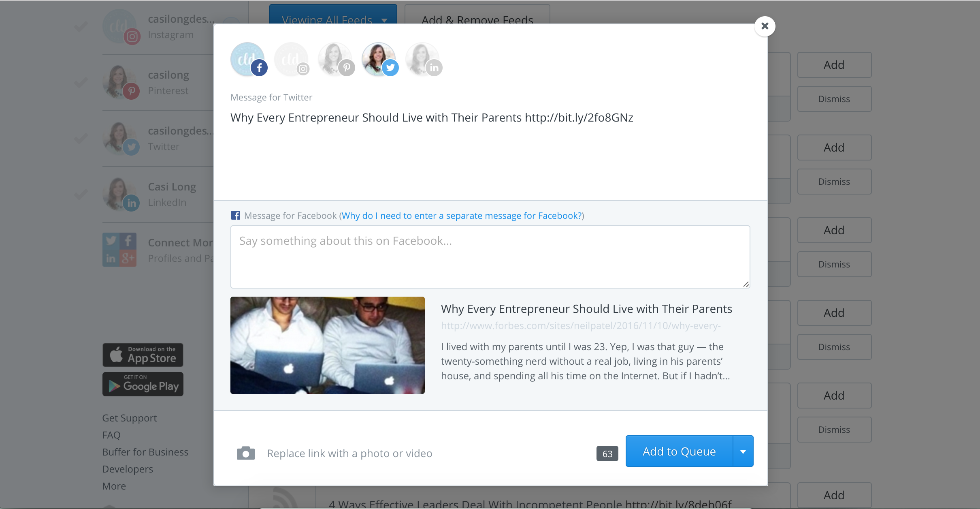Image resolution: width=980 pixels, height=509 pixels.
Task: Open separate Facebook message help link
Action: (462, 216)
